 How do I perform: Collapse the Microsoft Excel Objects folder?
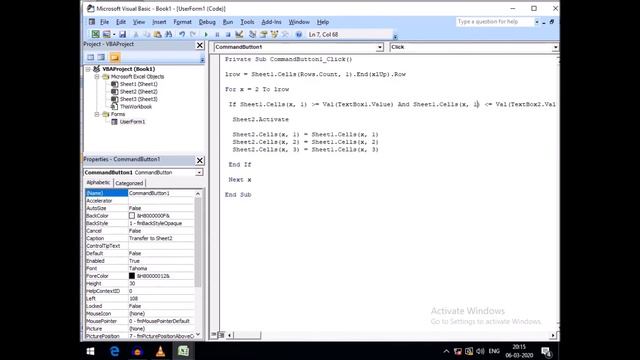tap(97, 77)
